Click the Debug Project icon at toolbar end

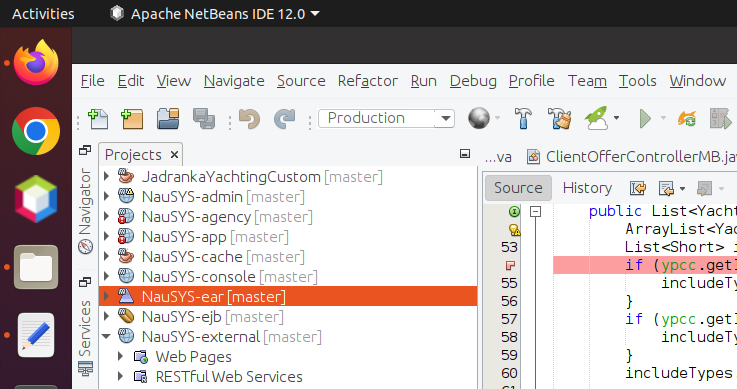721,118
